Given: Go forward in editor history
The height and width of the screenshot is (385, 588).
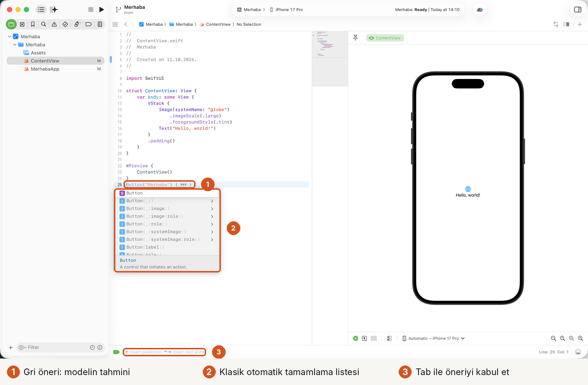Looking at the screenshot, I should pyautogui.click(x=133, y=24).
